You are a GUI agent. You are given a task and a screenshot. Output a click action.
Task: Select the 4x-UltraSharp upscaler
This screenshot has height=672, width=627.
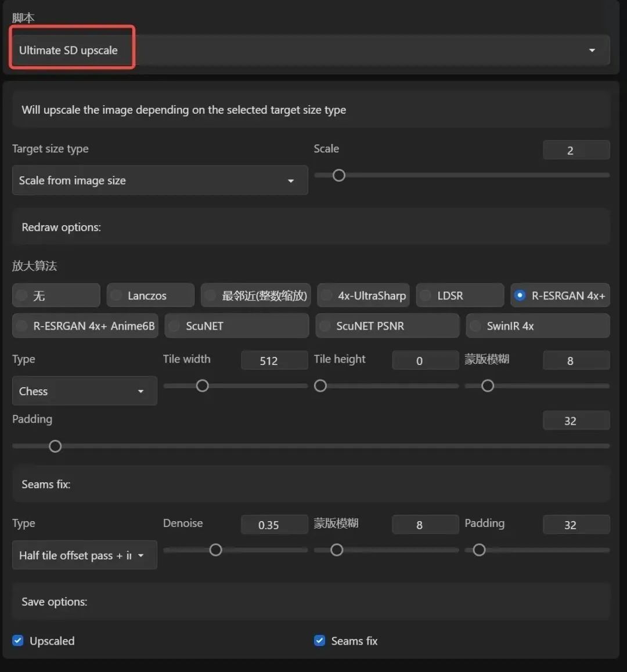[x=363, y=295]
